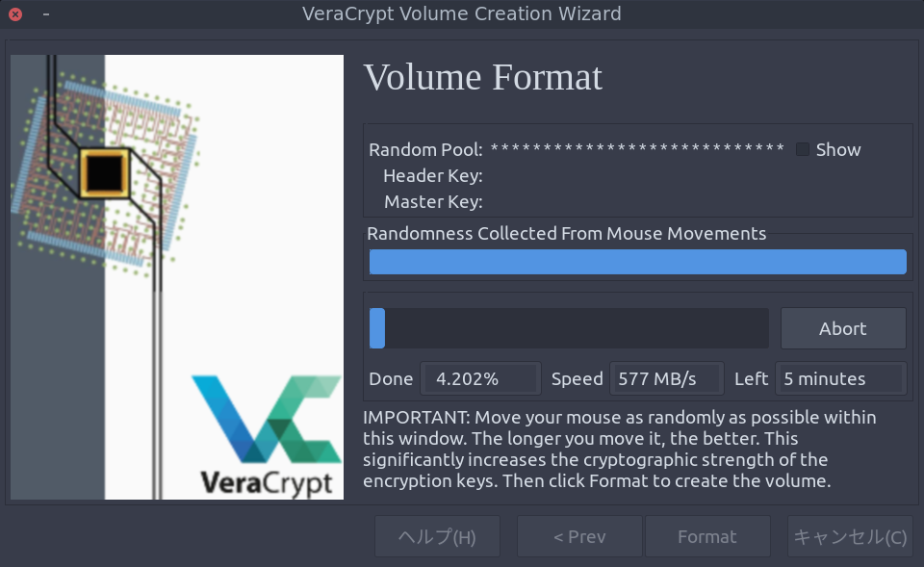Image resolution: width=924 pixels, height=567 pixels.
Task: Click the VeraCrypt logo graphic
Action: coord(267,433)
